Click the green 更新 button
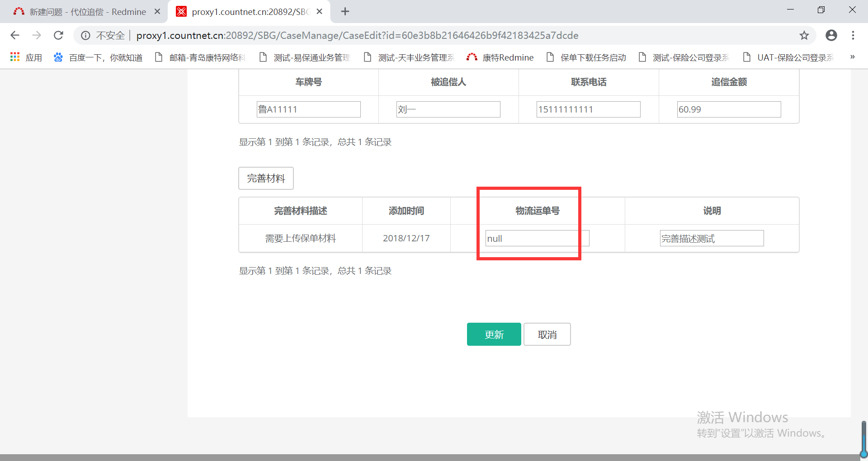 pos(494,334)
